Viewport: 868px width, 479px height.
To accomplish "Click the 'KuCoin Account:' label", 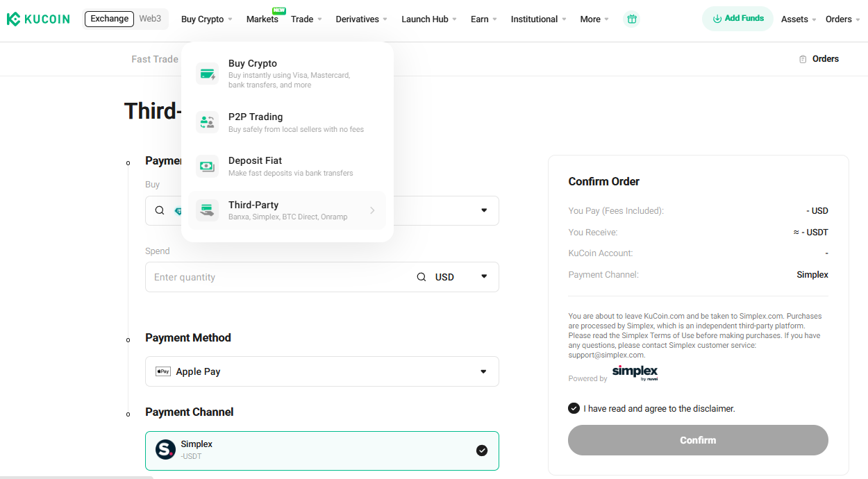I will (x=601, y=253).
